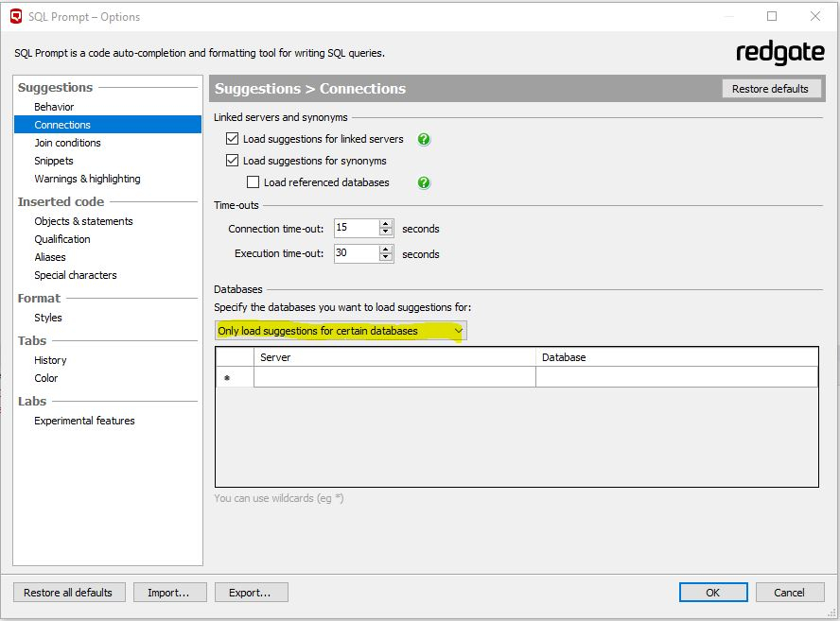Enable Load referenced databases checkbox
This screenshot has height=621, width=840.
(x=253, y=182)
